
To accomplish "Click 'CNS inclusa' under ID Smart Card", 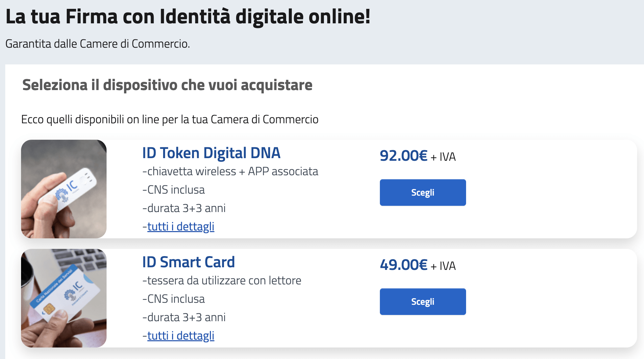I will coord(173,299).
